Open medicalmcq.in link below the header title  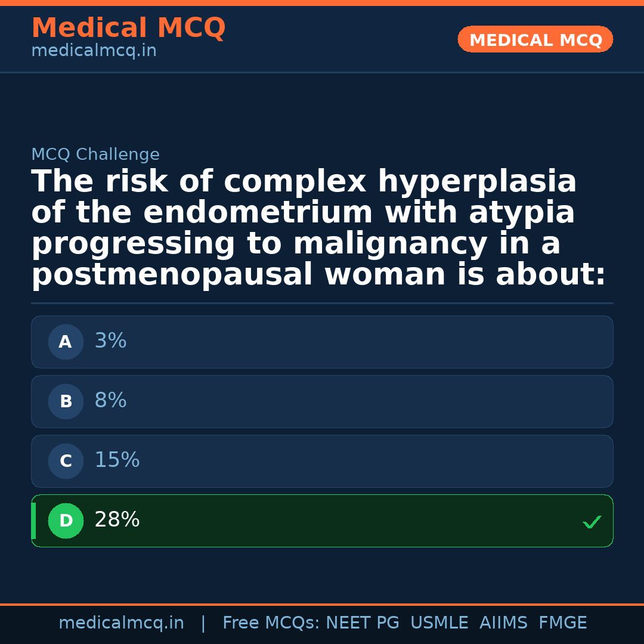tap(94, 51)
